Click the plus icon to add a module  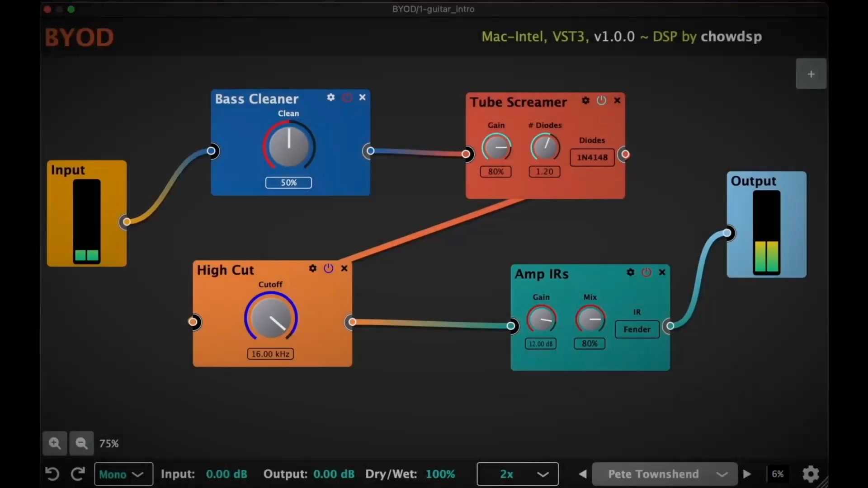tap(811, 73)
